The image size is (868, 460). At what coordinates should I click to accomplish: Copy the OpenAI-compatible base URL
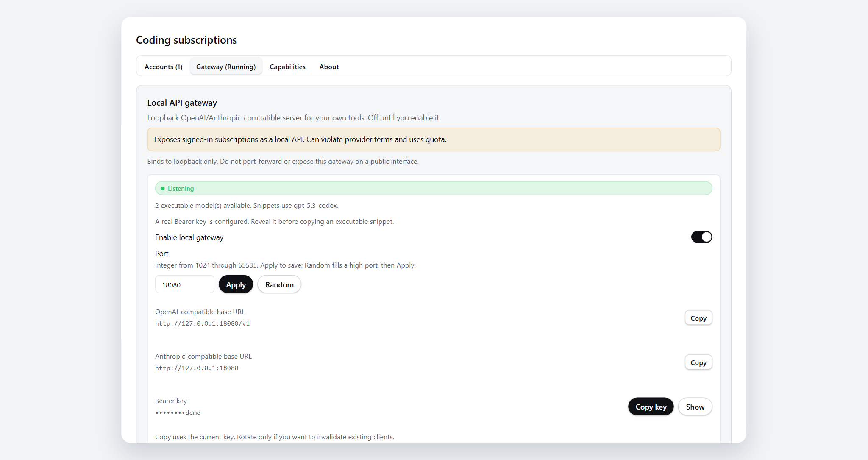698,318
